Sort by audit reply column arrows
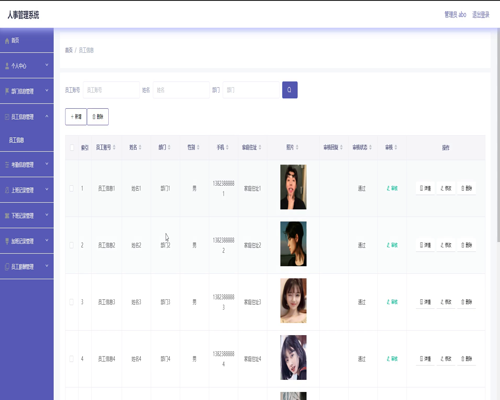Viewport: 500px width, 400px height. (x=341, y=147)
